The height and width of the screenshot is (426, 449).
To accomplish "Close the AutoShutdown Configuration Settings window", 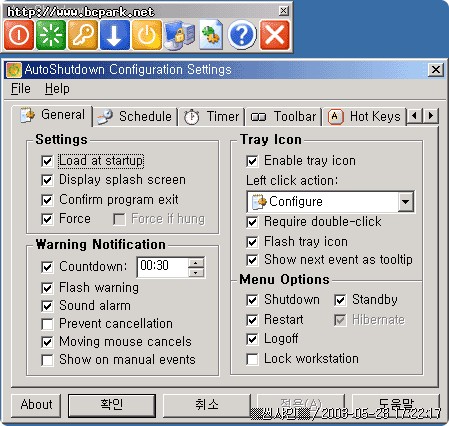I will [x=436, y=70].
